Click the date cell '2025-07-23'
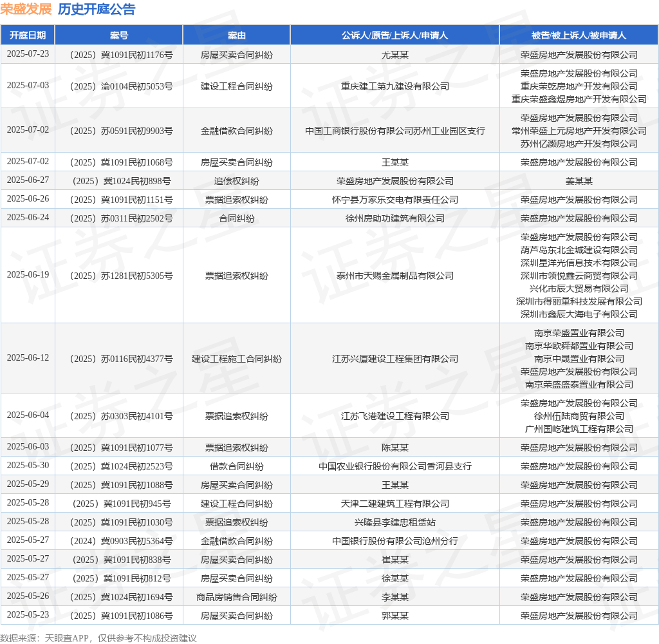Screen dimensions: 659x644 pos(28,54)
